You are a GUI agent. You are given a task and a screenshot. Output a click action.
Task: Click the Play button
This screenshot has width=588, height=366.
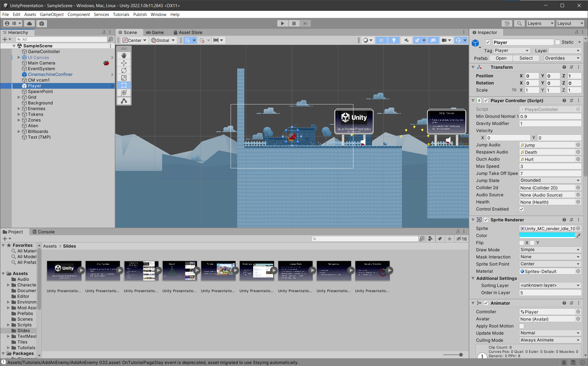tap(282, 23)
